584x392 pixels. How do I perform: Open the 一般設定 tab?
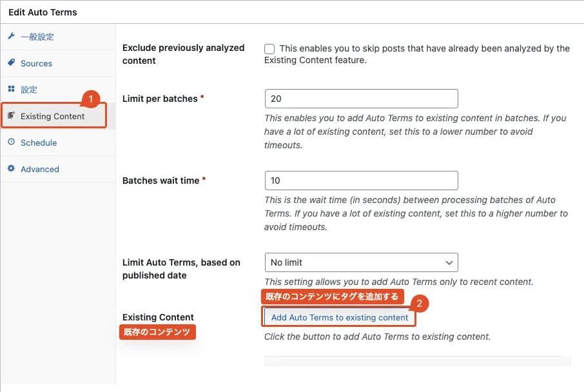37,37
